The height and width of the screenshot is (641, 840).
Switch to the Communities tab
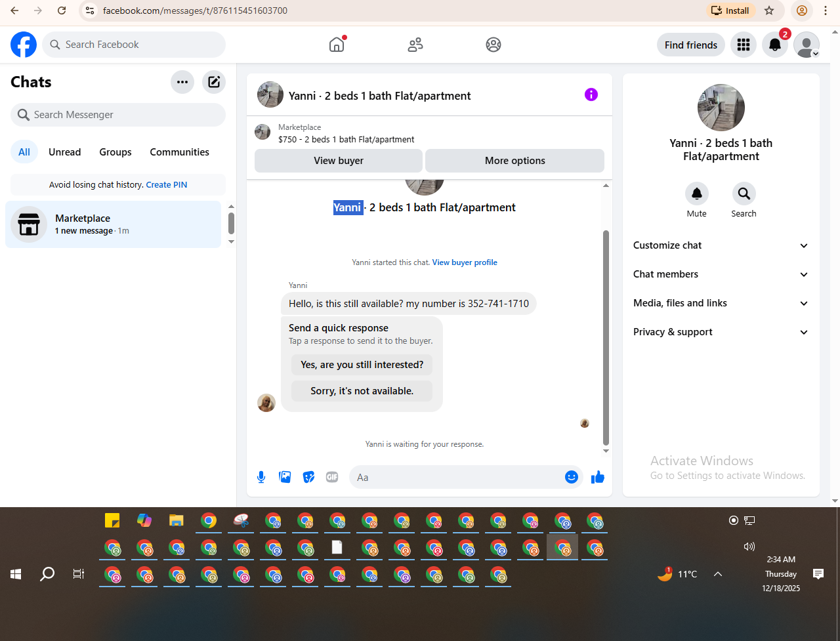tap(180, 152)
